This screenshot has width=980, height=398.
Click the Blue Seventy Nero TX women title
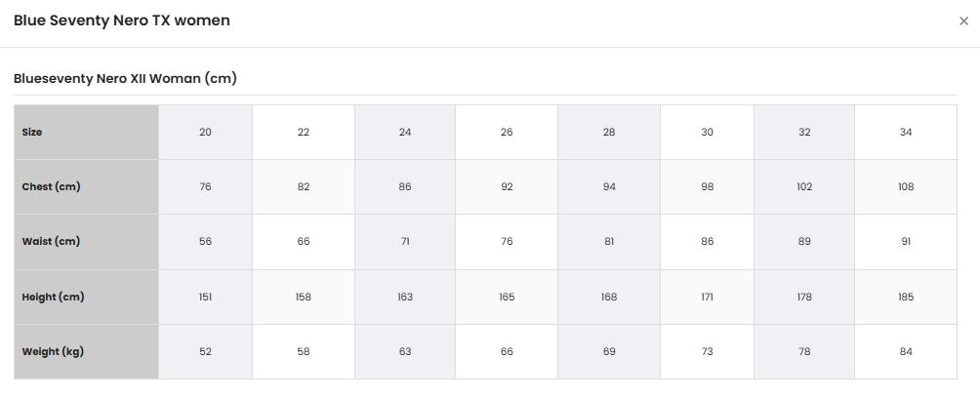122,20
